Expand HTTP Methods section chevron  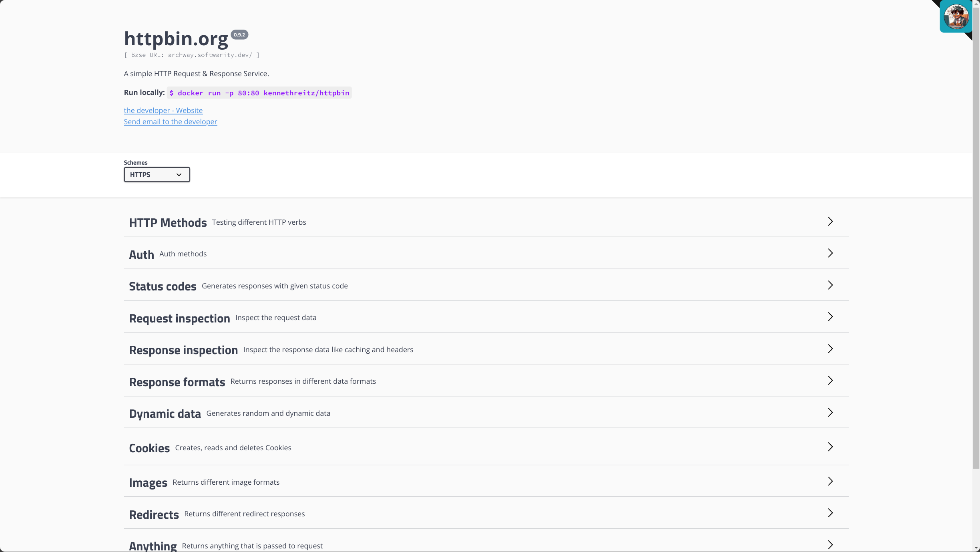830,222
